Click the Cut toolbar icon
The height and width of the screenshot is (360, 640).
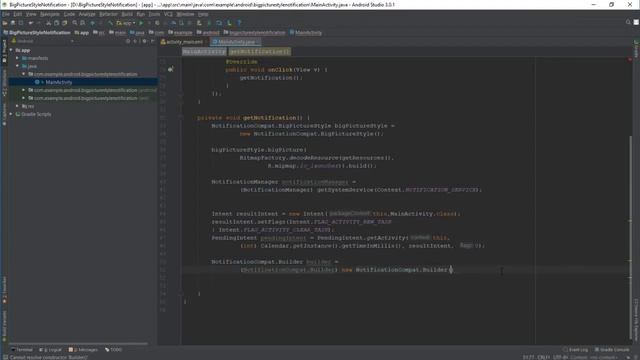[x=48, y=23]
